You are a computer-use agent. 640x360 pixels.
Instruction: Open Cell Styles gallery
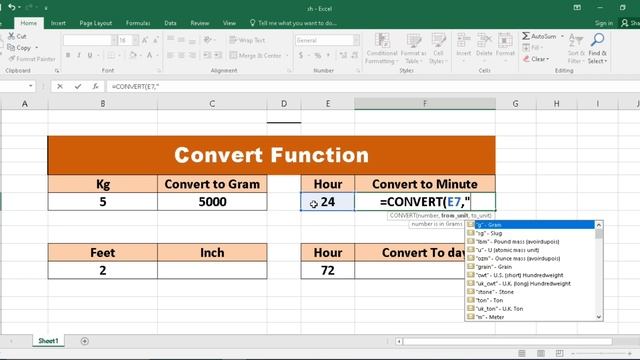pos(438,49)
